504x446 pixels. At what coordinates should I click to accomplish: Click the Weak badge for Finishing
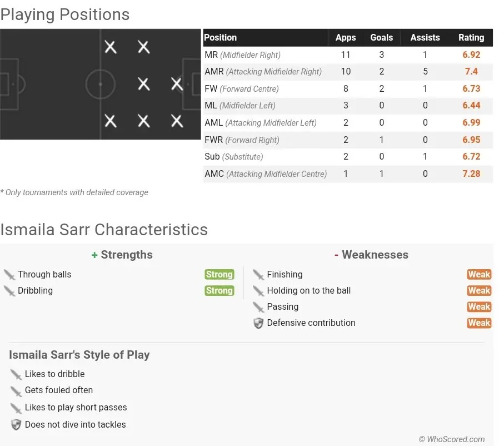(x=479, y=275)
